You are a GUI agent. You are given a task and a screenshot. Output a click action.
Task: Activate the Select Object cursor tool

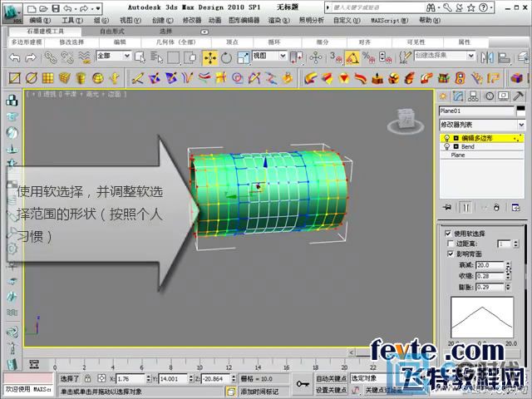140,57
